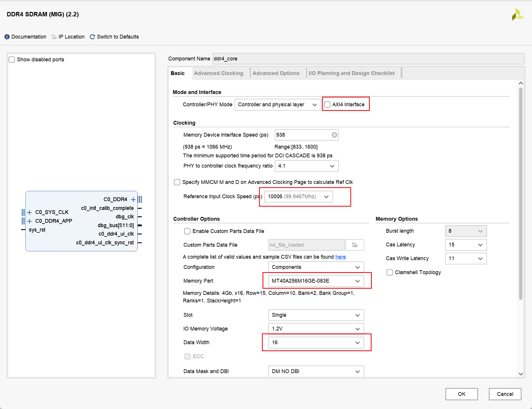Viewport: 532px width, 409px height.
Task: Click the sys_rst port label
Action: pos(37,230)
